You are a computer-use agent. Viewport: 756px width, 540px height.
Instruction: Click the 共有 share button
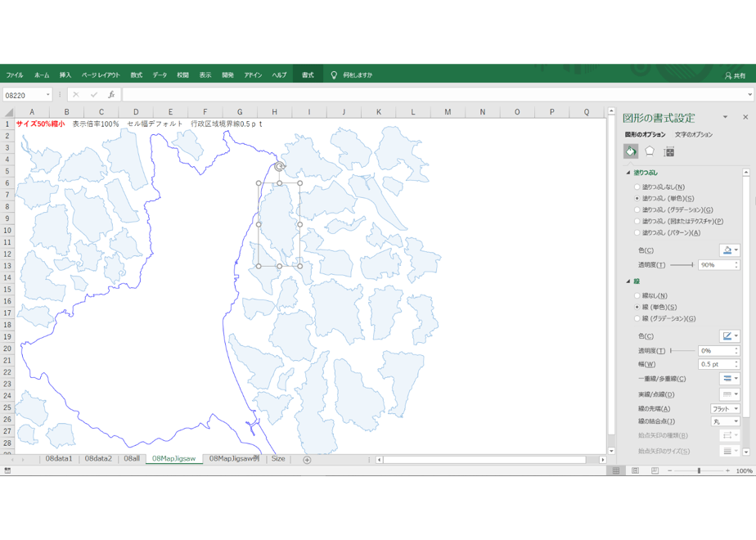(x=736, y=76)
